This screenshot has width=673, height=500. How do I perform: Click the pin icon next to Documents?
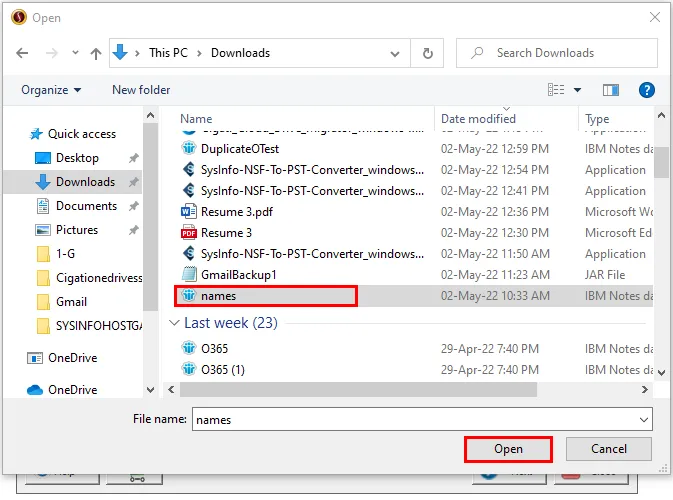pos(133,206)
